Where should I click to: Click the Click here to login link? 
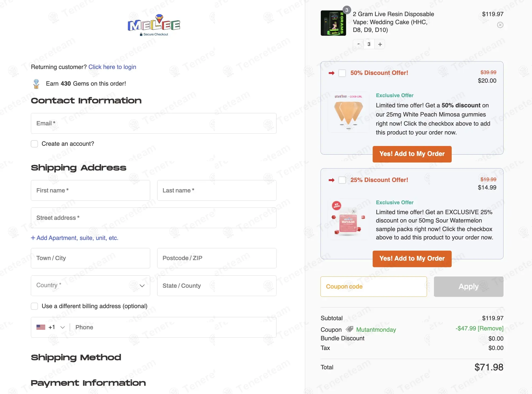pyautogui.click(x=112, y=67)
